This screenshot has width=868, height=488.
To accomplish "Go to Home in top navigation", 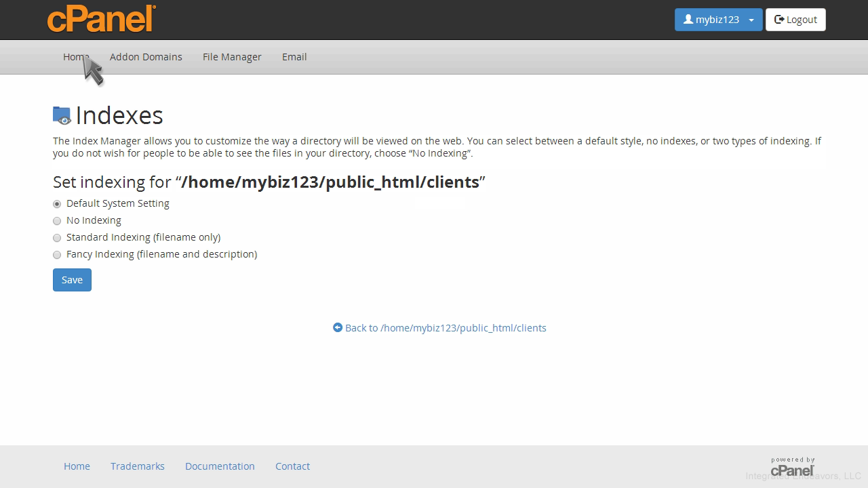I will pos(76,57).
